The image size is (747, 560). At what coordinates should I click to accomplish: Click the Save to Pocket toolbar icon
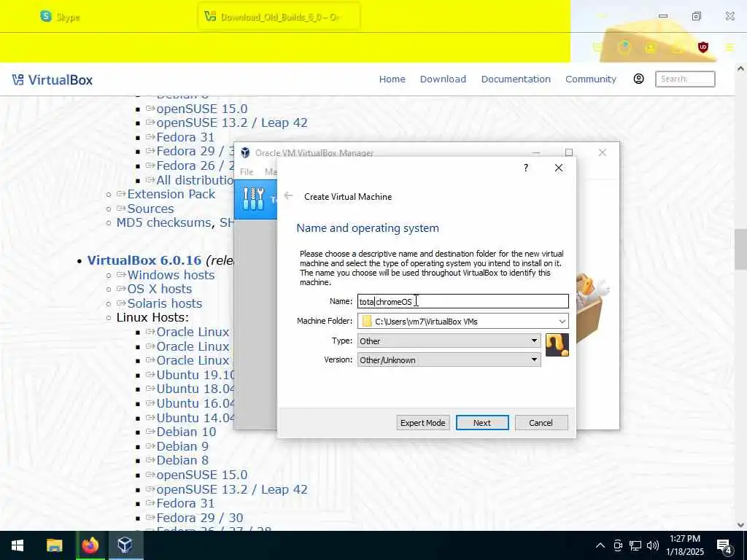[x=597, y=47]
